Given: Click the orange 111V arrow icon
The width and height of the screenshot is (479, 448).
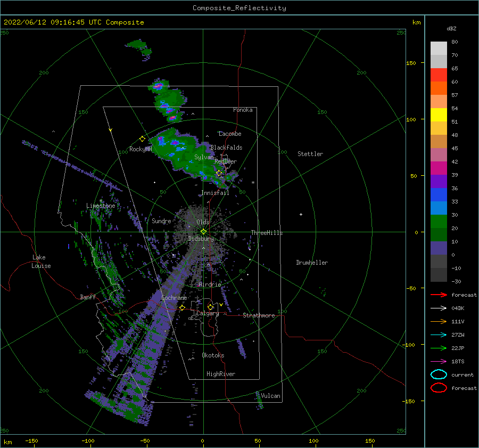Looking at the screenshot, I should pos(439,321).
